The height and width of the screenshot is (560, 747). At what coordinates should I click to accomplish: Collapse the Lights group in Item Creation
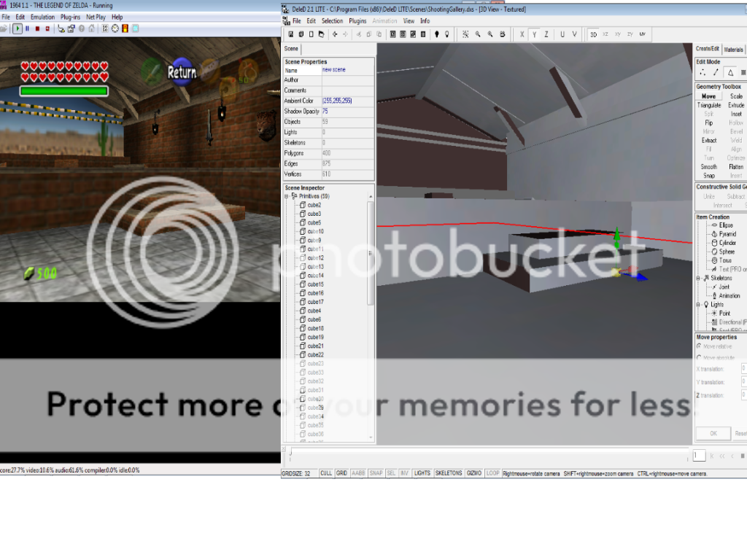(698, 304)
